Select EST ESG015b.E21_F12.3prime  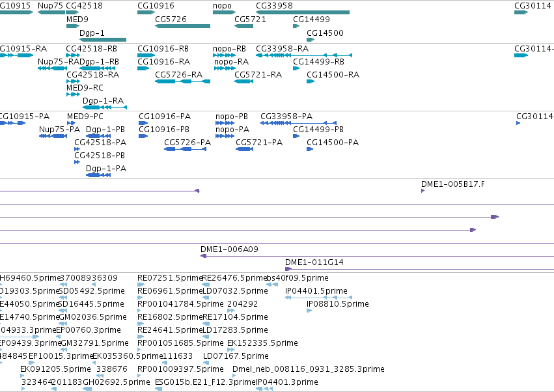pyautogui.click(x=205, y=382)
